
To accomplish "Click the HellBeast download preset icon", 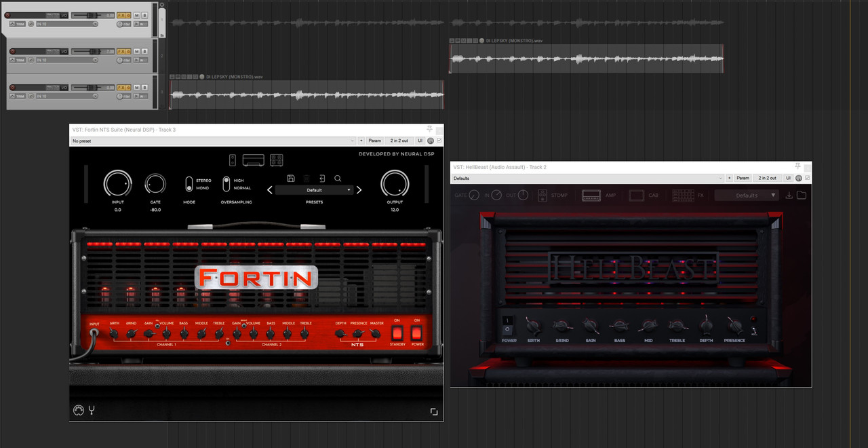I will 789,195.
